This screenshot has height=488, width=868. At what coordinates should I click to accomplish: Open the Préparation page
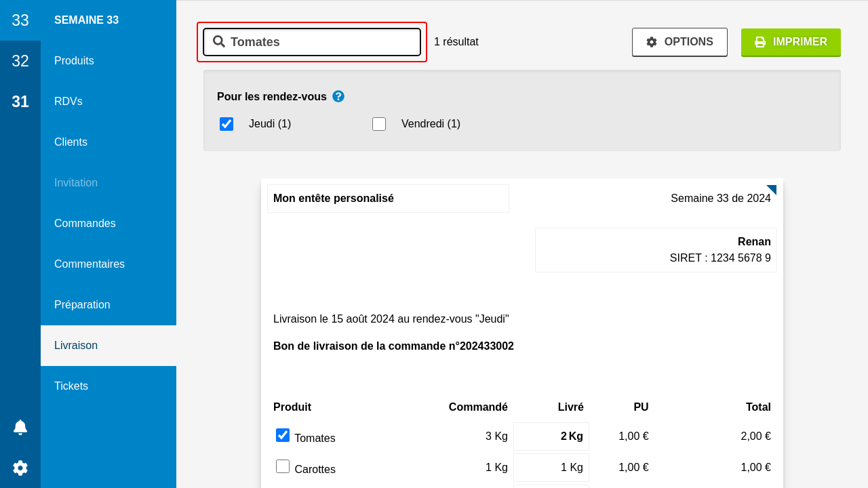tap(82, 305)
